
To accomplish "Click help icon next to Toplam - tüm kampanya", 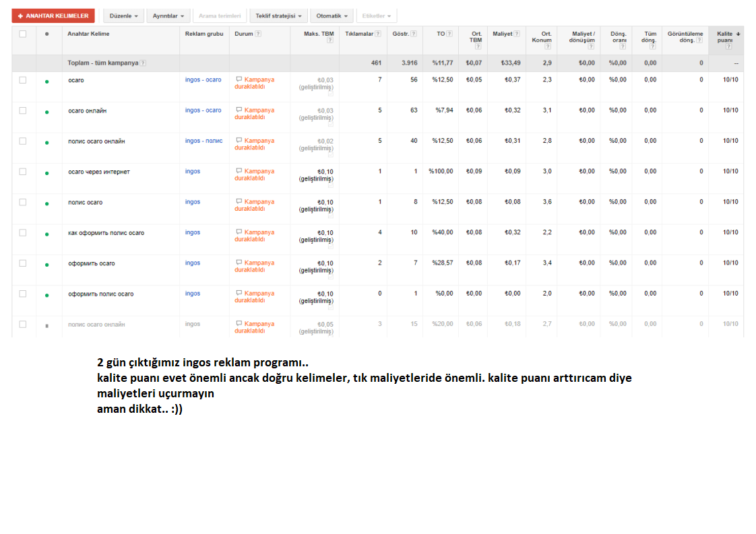I will click(x=144, y=63).
